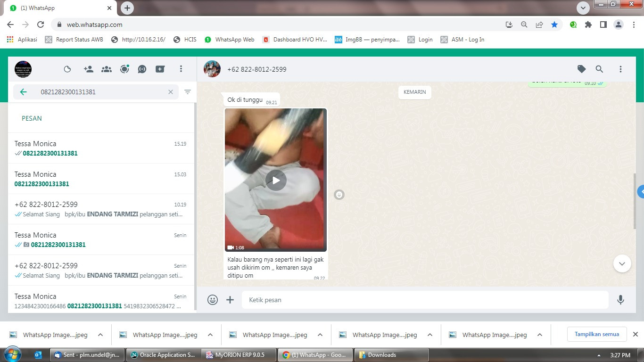Click the KEMARIN date chip
The height and width of the screenshot is (362, 644).
tap(415, 92)
